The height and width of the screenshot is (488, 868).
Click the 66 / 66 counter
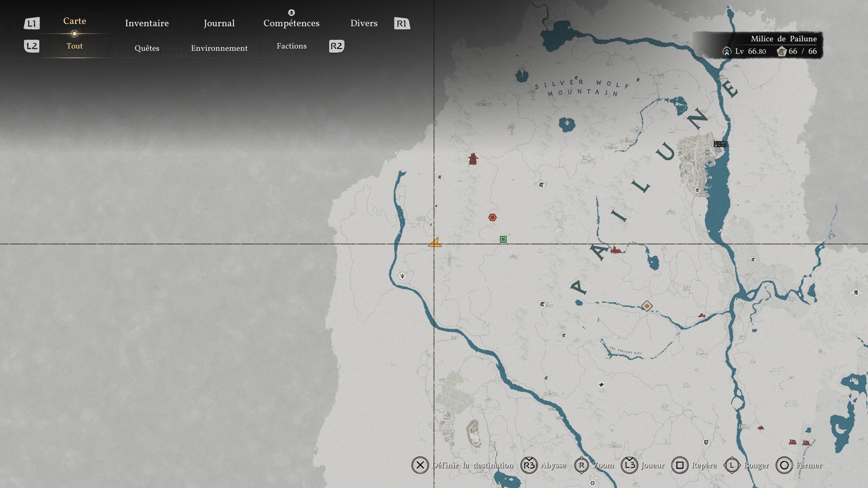coord(803,51)
